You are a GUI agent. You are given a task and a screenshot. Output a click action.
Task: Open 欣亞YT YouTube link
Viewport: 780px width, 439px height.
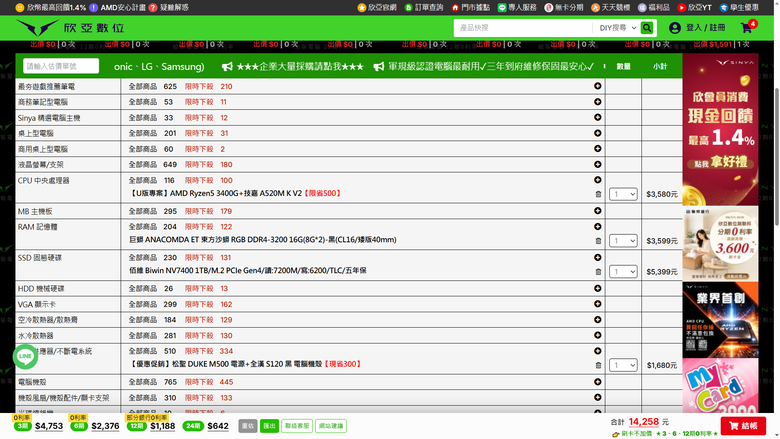[694, 7]
